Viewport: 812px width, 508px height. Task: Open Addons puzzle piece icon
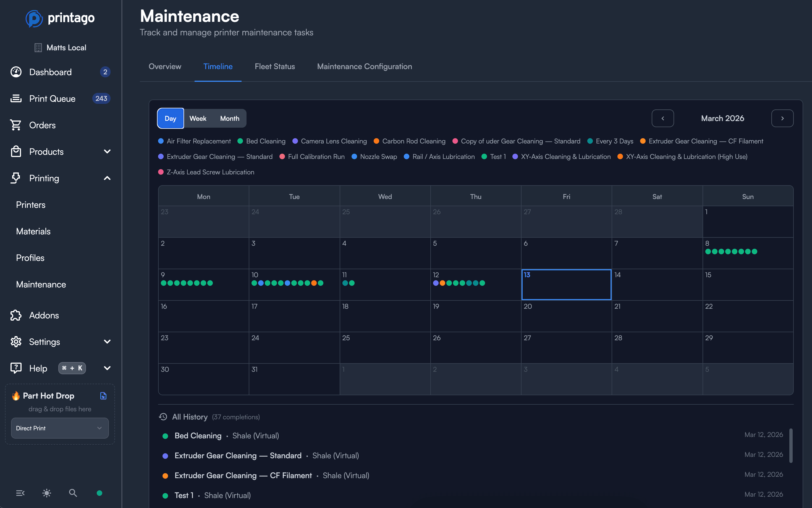pyautogui.click(x=16, y=315)
